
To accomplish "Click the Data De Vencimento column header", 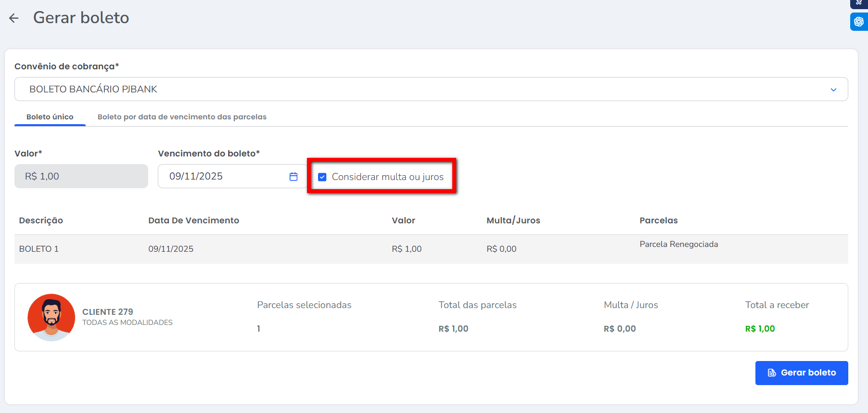I will tap(193, 220).
